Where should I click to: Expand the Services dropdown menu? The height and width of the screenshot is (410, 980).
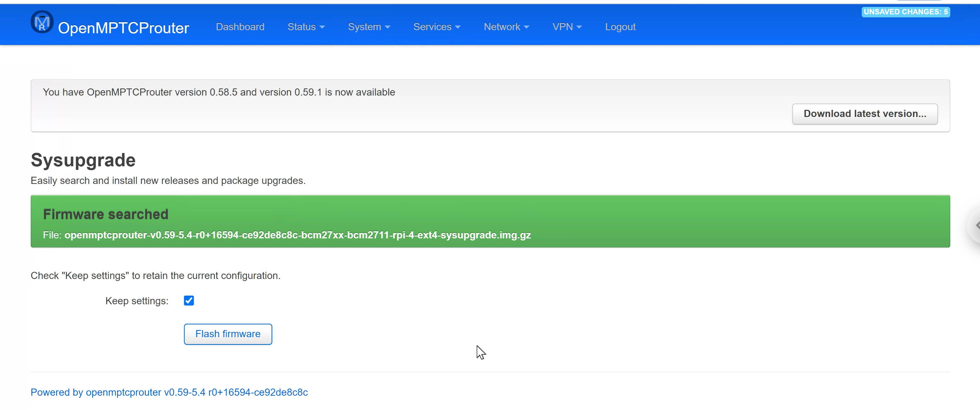pyautogui.click(x=436, y=27)
